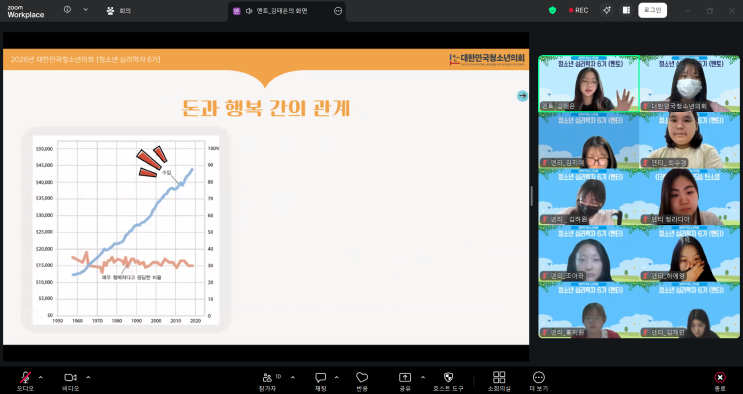The width and height of the screenshot is (743, 394).
Task: Select 멘티_조아라 video tile
Action: (589, 254)
